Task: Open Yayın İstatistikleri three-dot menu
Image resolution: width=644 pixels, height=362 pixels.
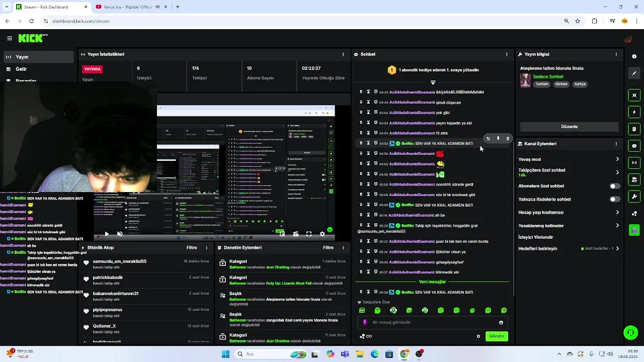Action: pyautogui.click(x=343, y=54)
